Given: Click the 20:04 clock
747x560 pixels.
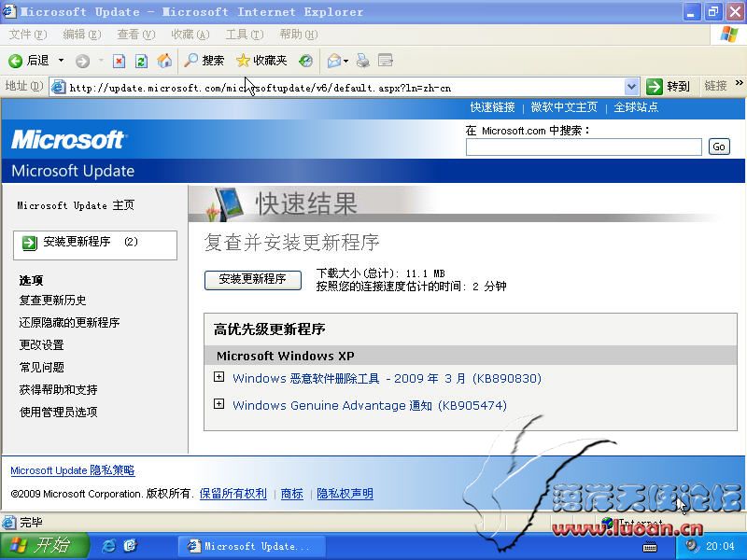Looking at the screenshot, I should point(720,546).
